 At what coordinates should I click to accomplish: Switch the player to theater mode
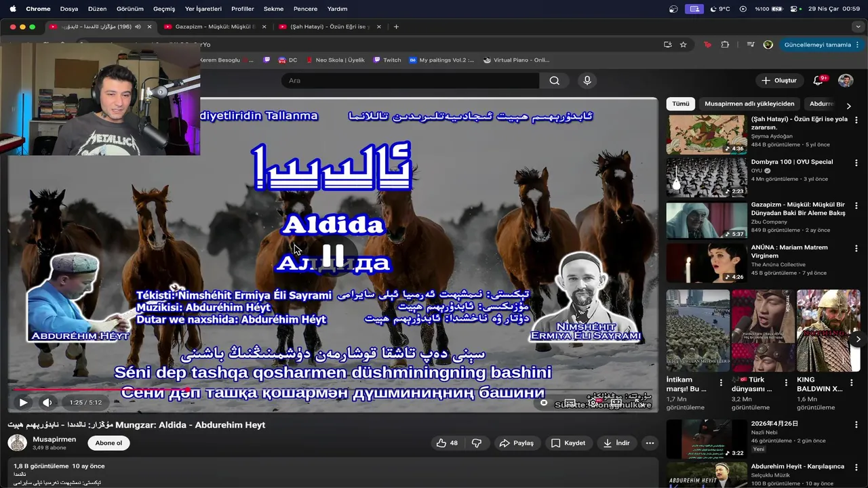(x=616, y=403)
